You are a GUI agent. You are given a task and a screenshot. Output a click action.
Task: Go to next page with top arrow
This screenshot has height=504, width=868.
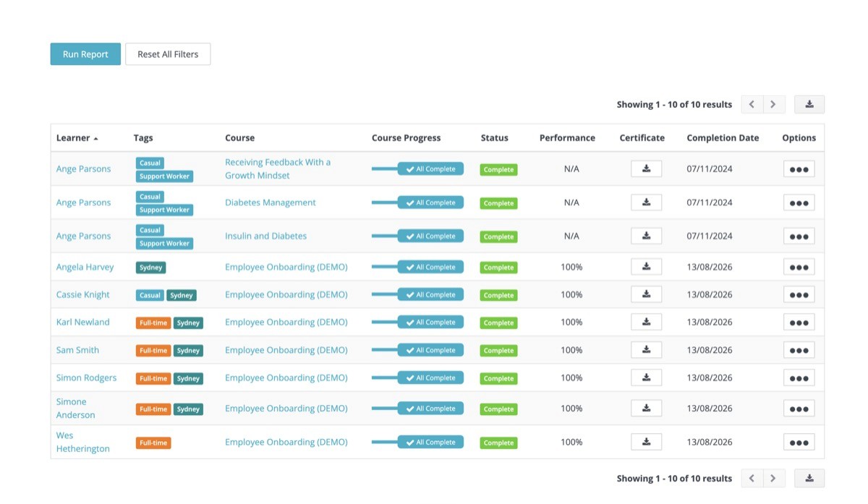(x=773, y=104)
